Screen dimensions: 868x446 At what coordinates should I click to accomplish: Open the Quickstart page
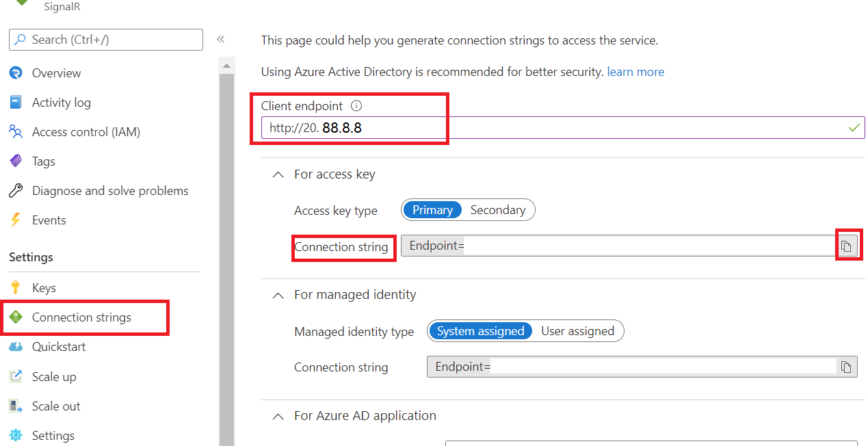pos(57,346)
